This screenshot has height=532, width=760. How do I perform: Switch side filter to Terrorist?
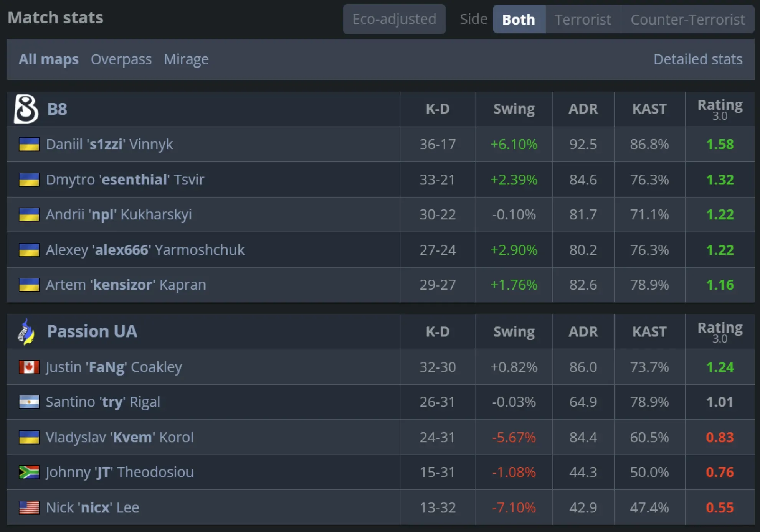tap(583, 19)
